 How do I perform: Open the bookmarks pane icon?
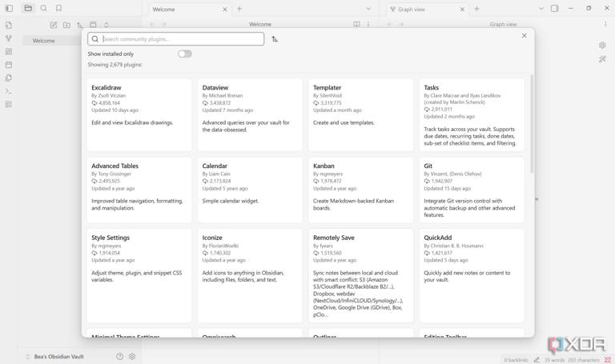point(58,9)
